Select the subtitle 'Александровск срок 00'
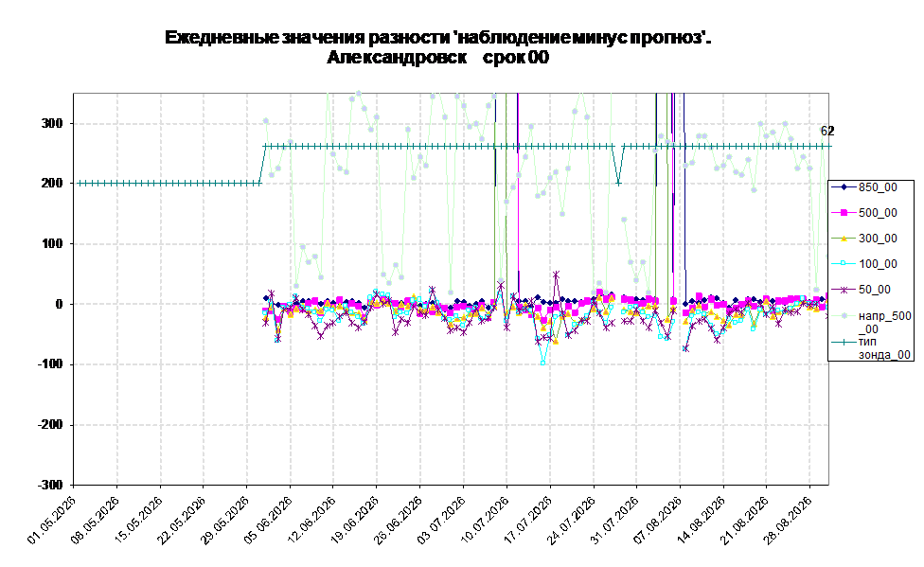Viewport: 924px width, 567px height. point(437,58)
